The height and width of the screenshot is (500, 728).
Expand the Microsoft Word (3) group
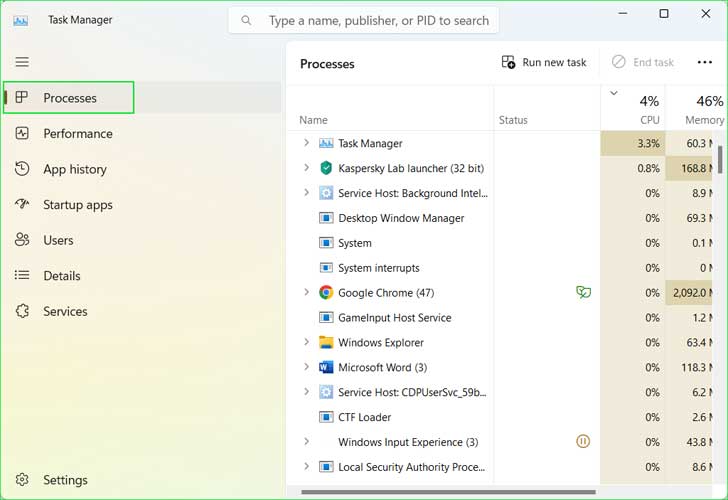pos(306,366)
